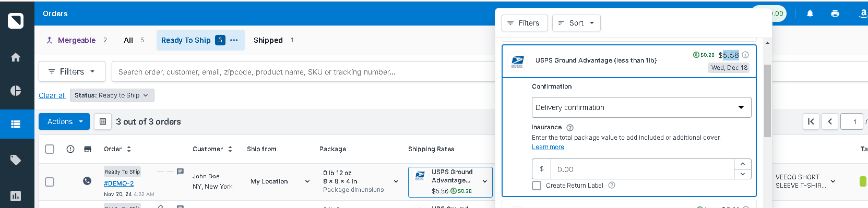
Task: Click the info icon beside $5.56 price
Action: 745,55
